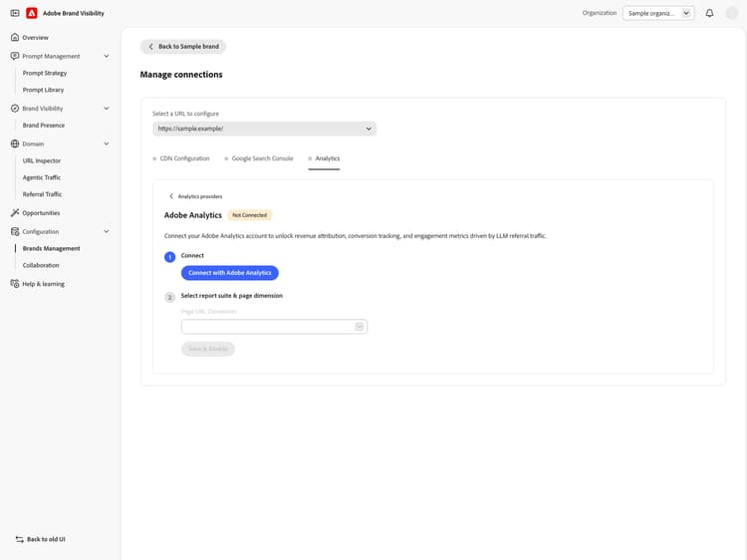Click the Help & learning icon

[15, 284]
